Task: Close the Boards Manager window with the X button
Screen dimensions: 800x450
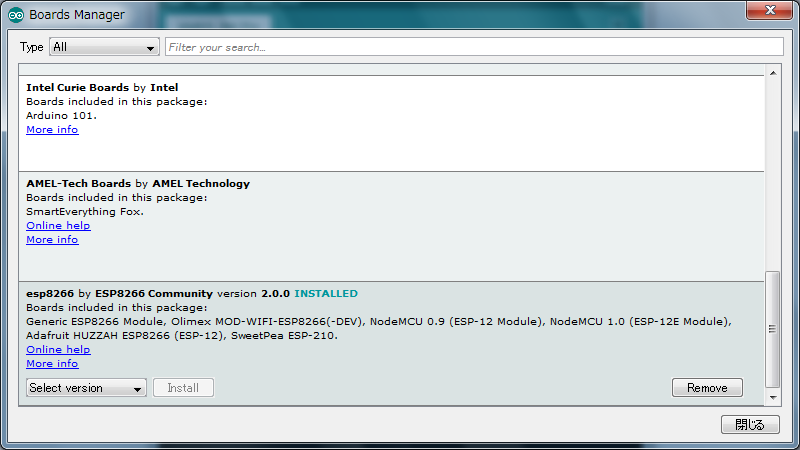Action: 770,10
